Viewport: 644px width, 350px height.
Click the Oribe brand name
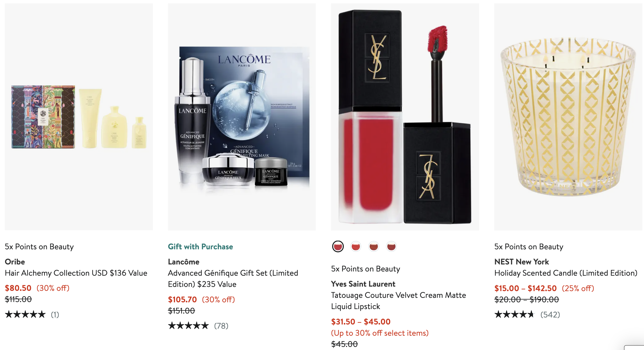click(15, 262)
